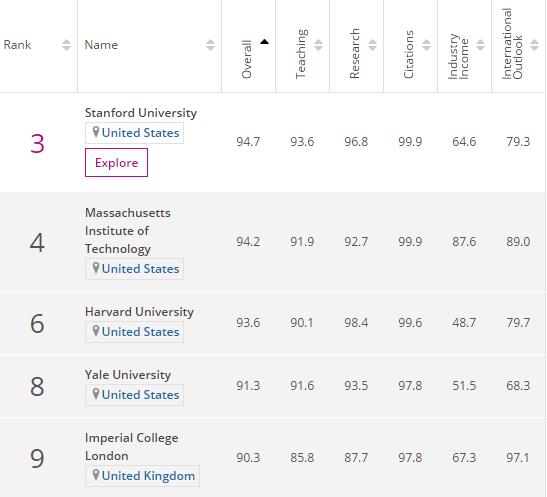The height and width of the screenshot is (497, 547).
Task: Select MIT rank number 4
Action: [x=37, y=243]
